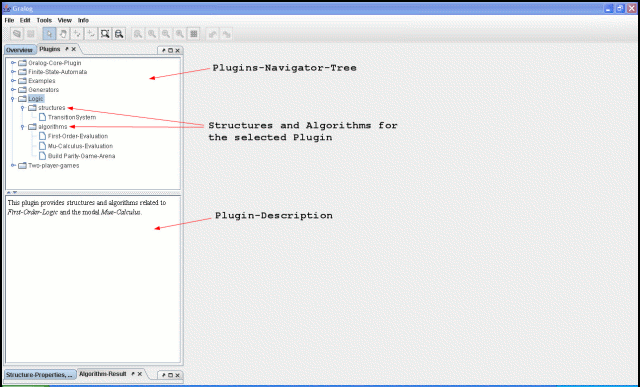Image resolution: width=640 pixels, height=387 pixels.
Task: Click the upper-left panel's pin icon
Action: [x=164, y=50]
